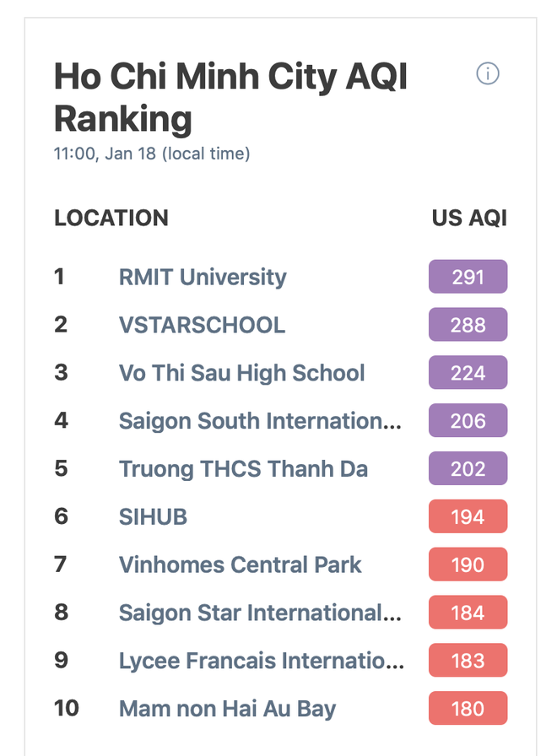Viewport: 557px width, 756px height.
Task: Click the info icon beside the ranking title
Action: tap(488, 73)
